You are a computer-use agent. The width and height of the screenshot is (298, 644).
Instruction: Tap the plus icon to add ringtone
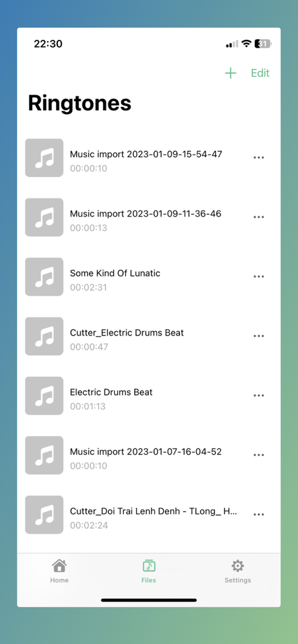230,73
